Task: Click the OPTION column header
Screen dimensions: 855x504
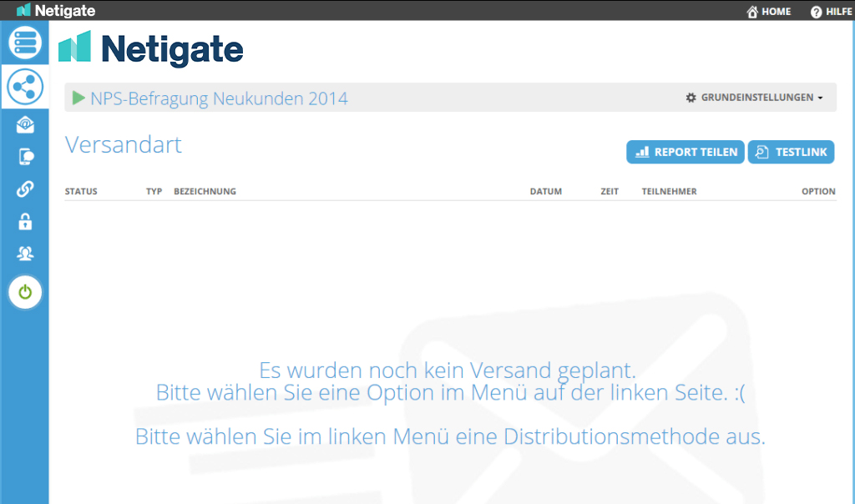Action: pyautogui.click(x=818, y=191)
